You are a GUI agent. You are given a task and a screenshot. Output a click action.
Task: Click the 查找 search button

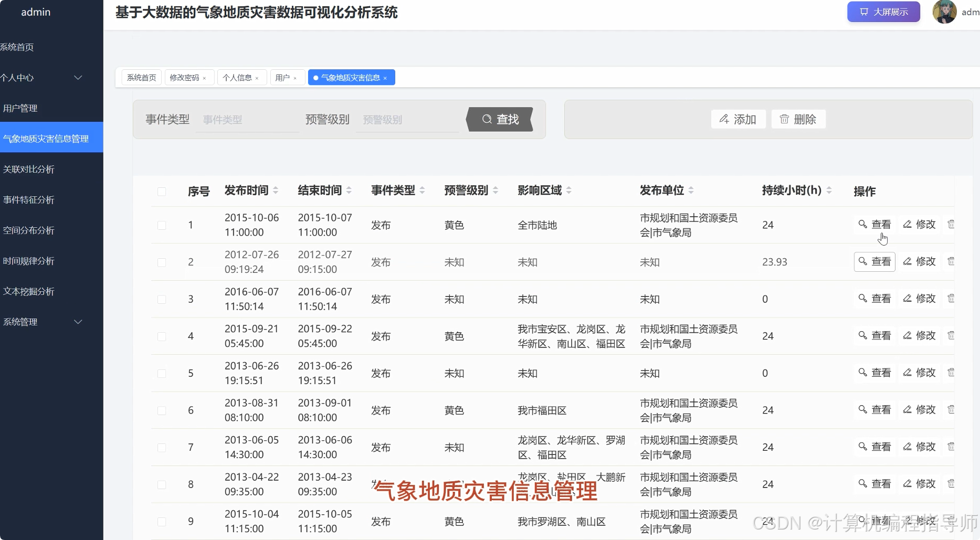pos(499,119)
